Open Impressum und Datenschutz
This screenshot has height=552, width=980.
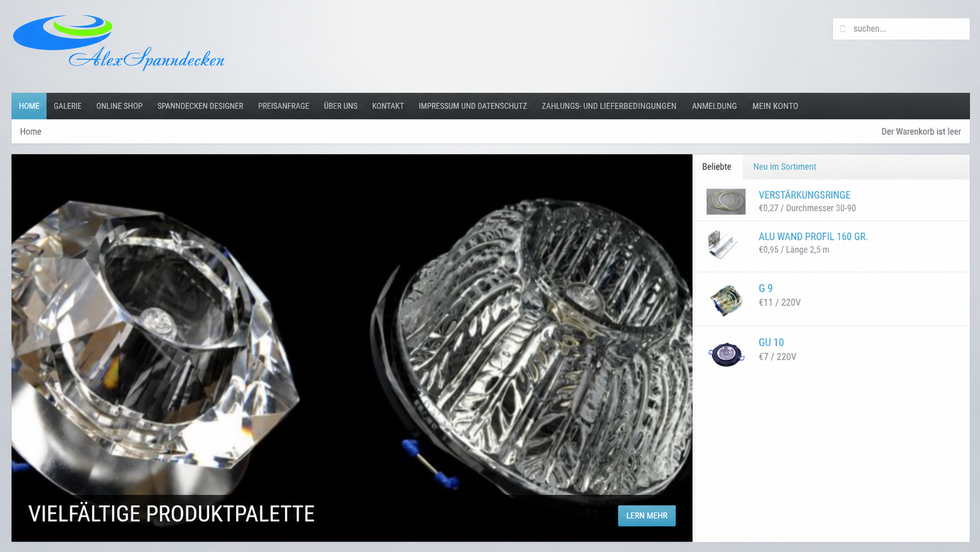click(472, 106)
